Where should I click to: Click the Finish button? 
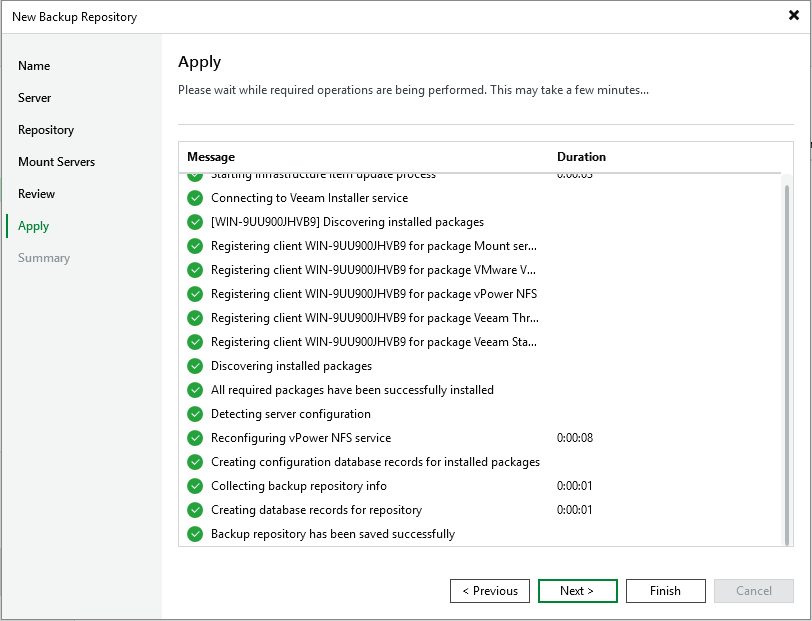[665, 591]
